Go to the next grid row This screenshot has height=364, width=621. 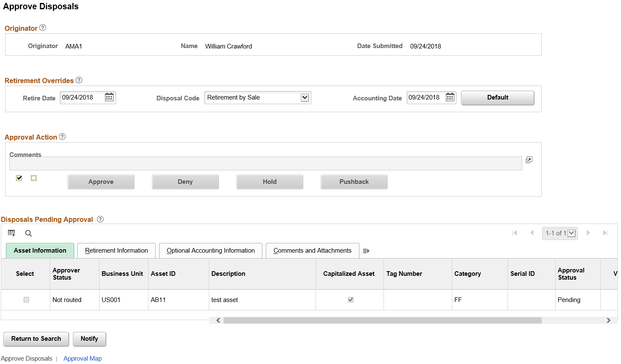pyautogui.click(x=588, y=233)
